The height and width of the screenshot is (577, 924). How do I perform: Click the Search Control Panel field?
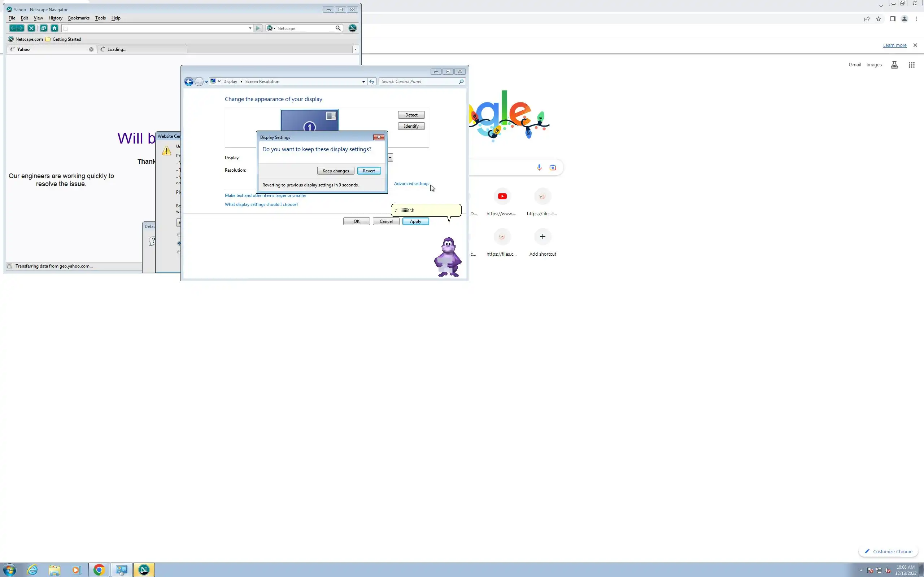(419, 82)
